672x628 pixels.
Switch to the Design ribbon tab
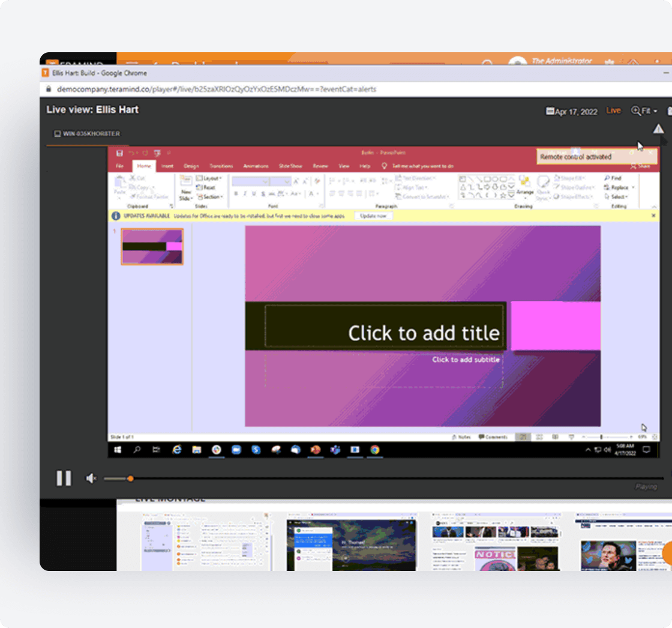(x=191, y=166)
